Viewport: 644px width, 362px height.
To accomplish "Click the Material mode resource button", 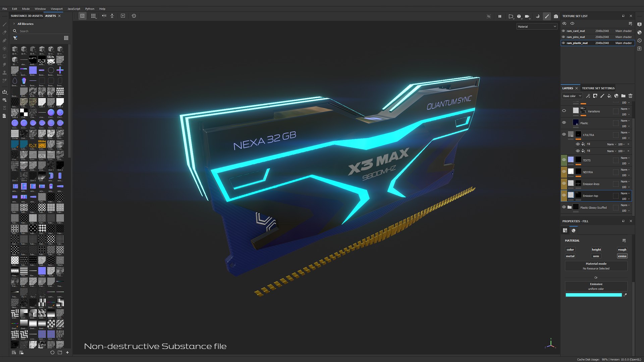I will click(x=596, y=266).
